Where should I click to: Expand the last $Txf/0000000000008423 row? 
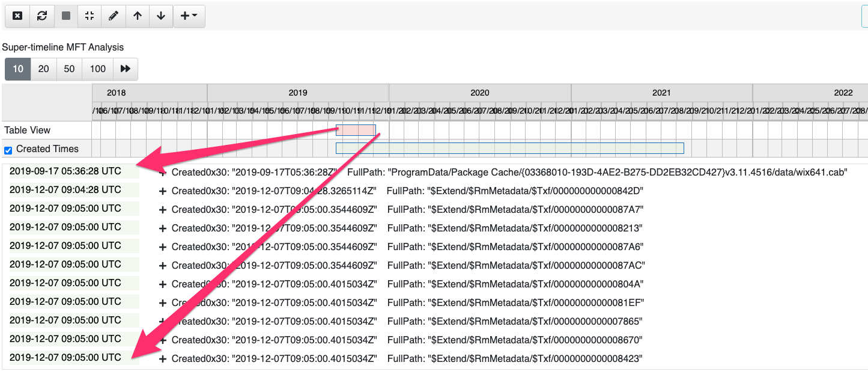pyautogui.click(x=161, y=359)
